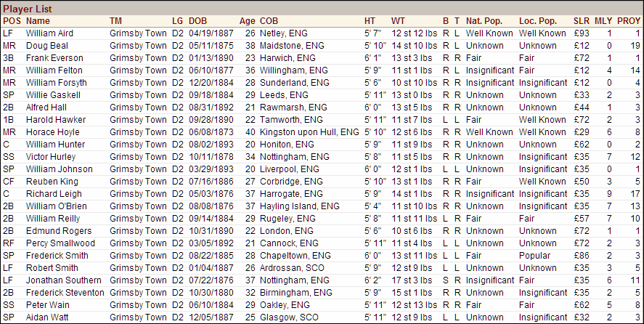Click salary '£93'
This screenshot has height=324, width=644.
(581, 33)
